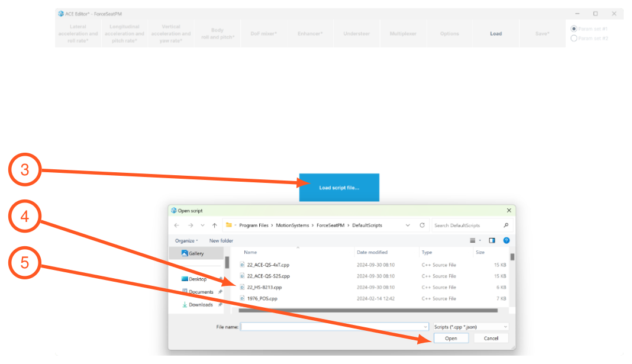This screenshot has width=632, height=364.
Task: Select Param set #1 radio button
Action: (x=573, y=28)
